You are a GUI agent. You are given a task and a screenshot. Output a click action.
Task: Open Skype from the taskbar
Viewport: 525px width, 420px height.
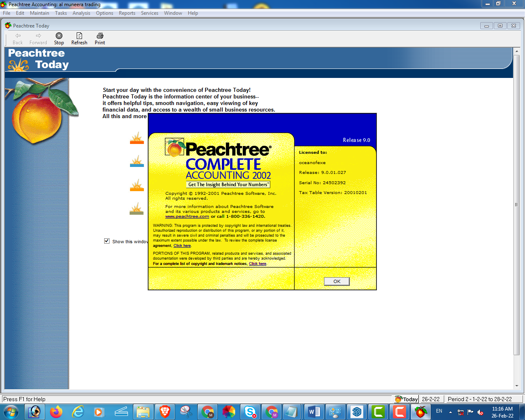pos(250,412)
